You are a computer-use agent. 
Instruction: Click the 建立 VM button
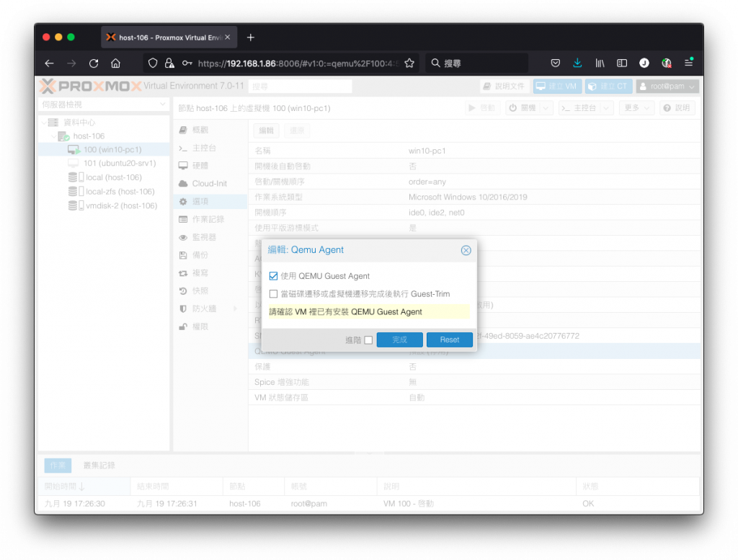click(x=557, y=86)
